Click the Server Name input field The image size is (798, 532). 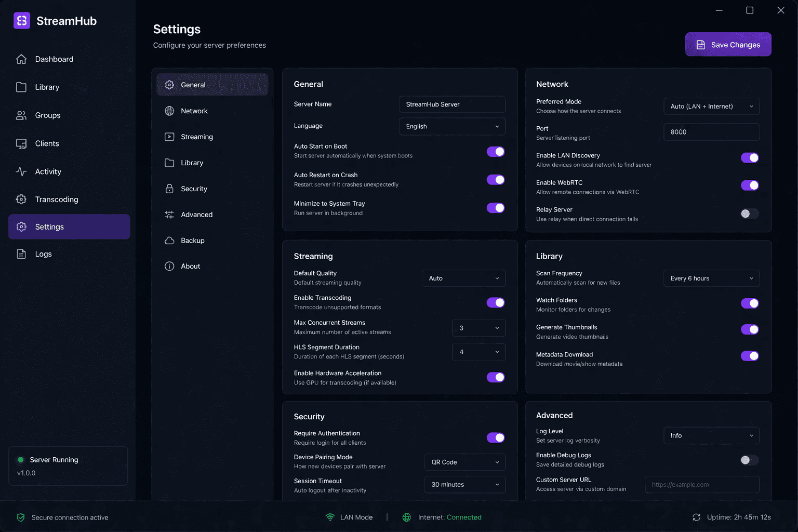(x=452, y=104)
